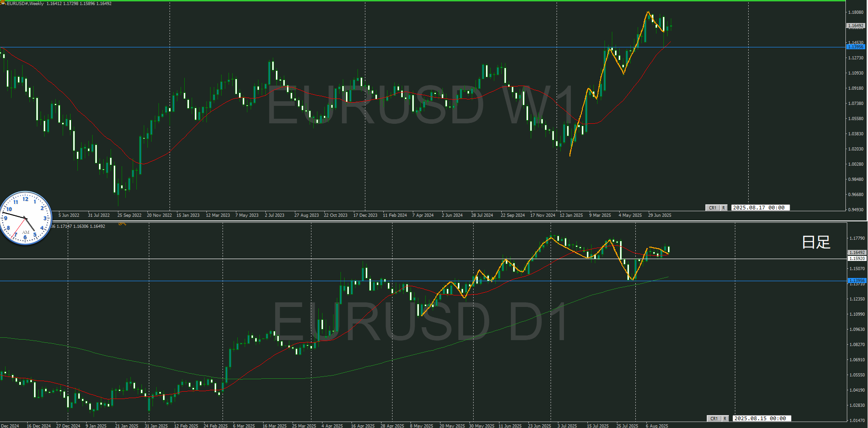Click the 日足 label on daily chart

tap(816, 242)
